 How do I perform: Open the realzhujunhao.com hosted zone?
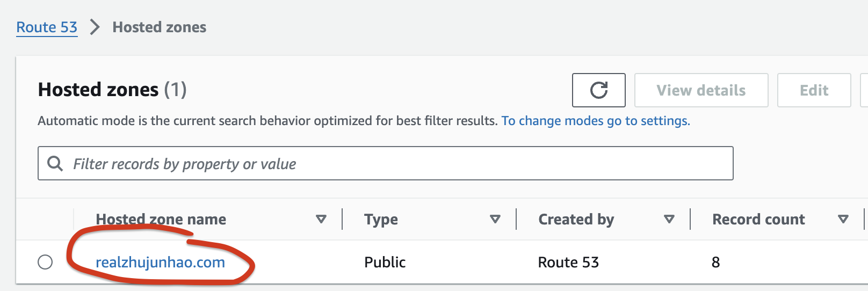160,263
